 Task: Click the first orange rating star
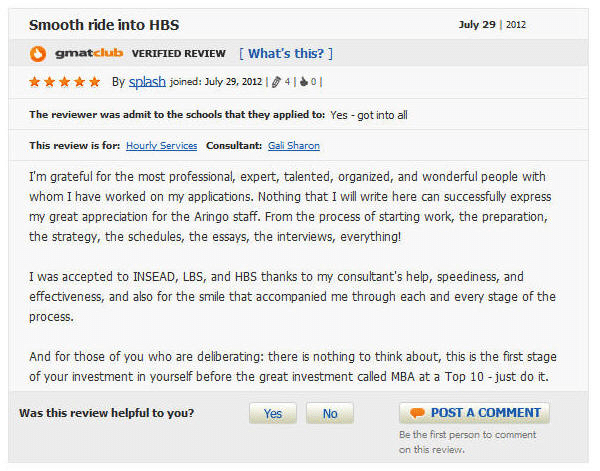(34, 82)
